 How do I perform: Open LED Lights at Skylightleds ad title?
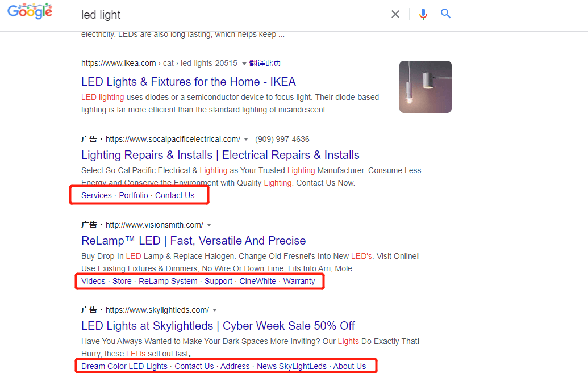point(218,326)
